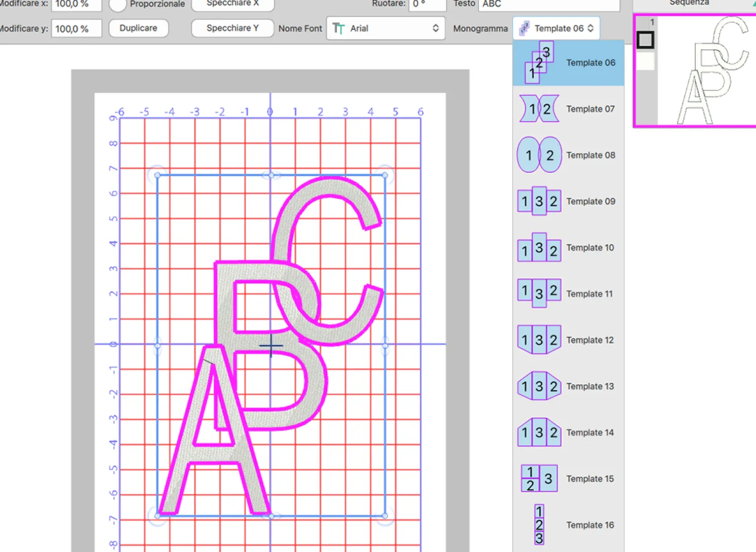Pick the Template 08 oval monogram icon
This screenshot has height=552, width=756.
coord(539,155)
